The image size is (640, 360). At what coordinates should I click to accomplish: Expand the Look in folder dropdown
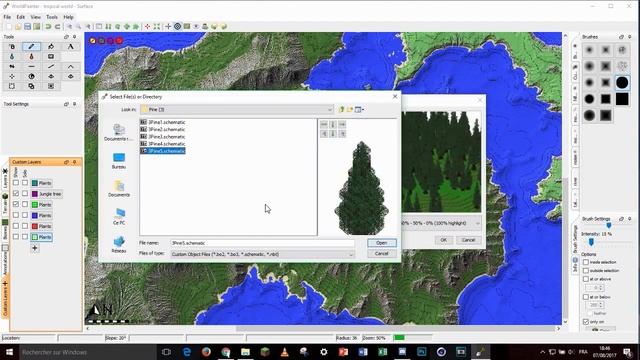click(330, 109)
